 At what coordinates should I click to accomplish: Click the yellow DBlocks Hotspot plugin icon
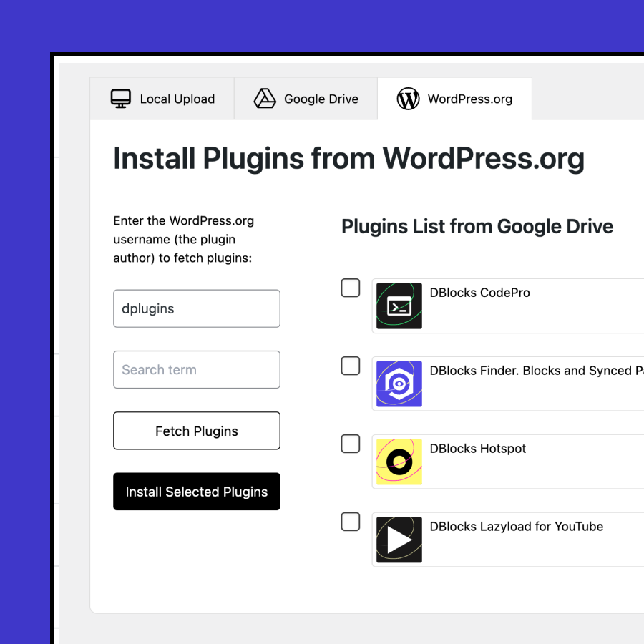coord(399,462)
